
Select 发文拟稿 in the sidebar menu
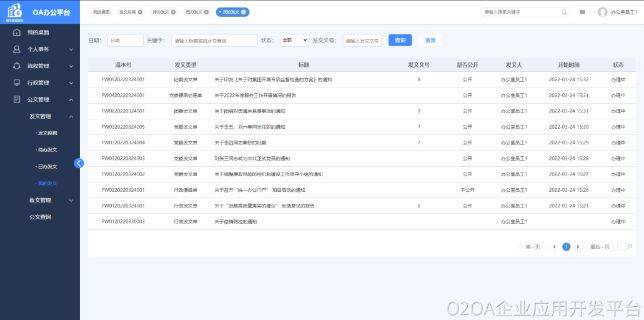pyautogui.click(x=47, y=133)
